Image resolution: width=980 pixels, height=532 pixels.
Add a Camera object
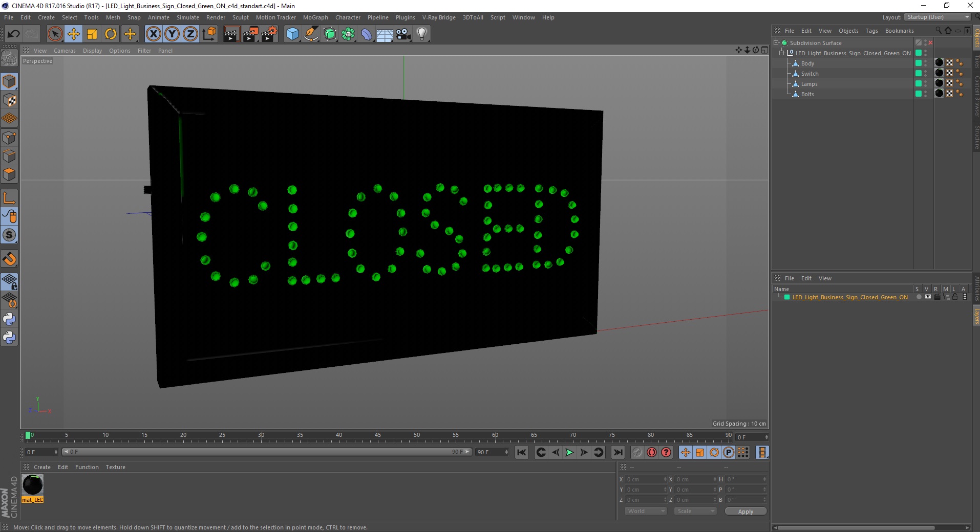(x=403, y=34)
